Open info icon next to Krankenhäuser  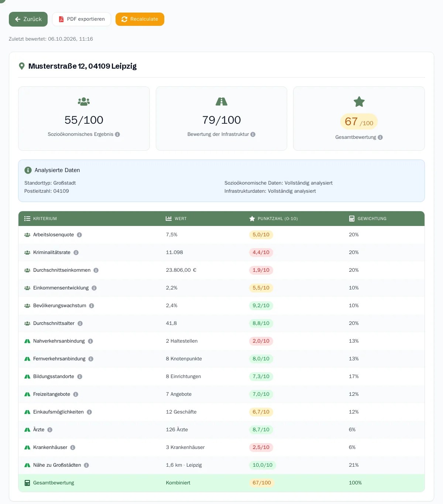point(73,448)
